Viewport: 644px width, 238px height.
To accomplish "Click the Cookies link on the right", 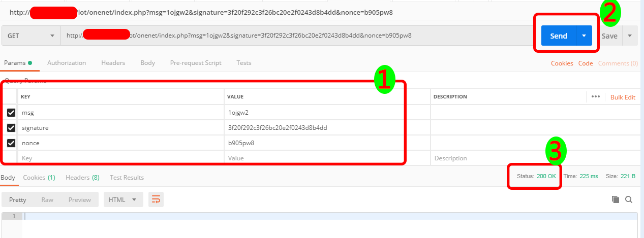I will (562, 63).
